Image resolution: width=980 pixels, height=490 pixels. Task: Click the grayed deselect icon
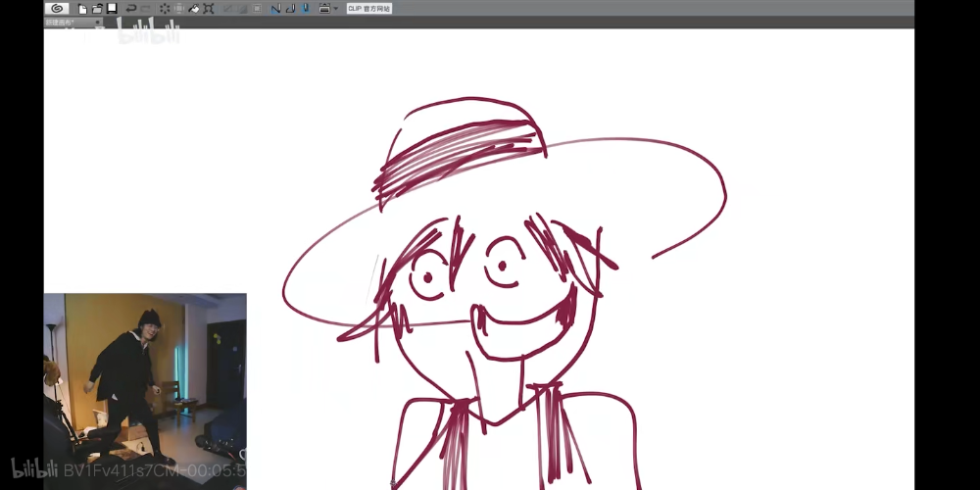coord(227,9)
